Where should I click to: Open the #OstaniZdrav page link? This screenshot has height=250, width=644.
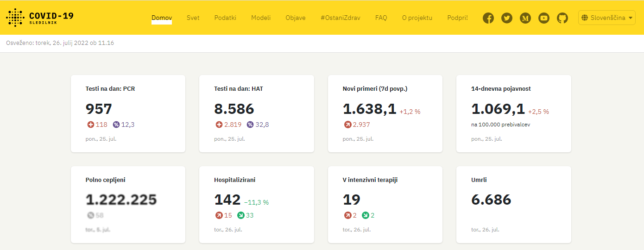[x=340, y=18]
